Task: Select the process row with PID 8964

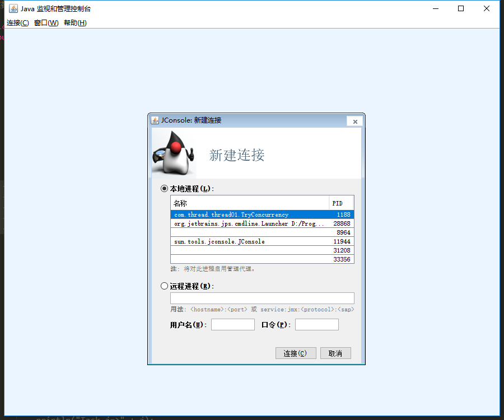Action: tap(262, 232)
